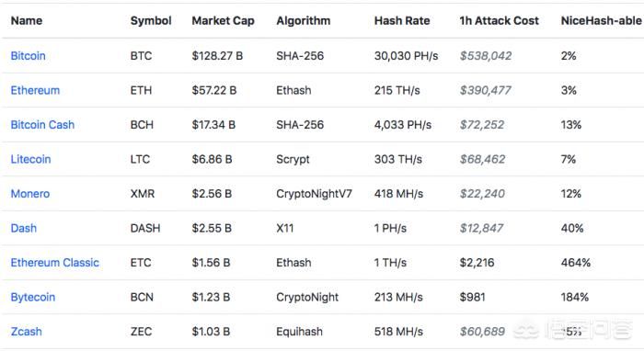
Task: Click the watermark logo icon near Zcash row
Action: pos(526,330)
